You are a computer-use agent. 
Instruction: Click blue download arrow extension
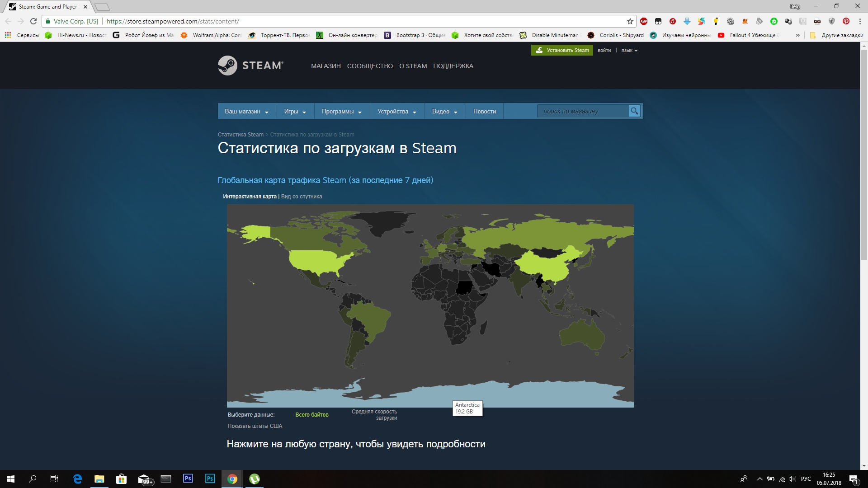[x=687, y=21]
